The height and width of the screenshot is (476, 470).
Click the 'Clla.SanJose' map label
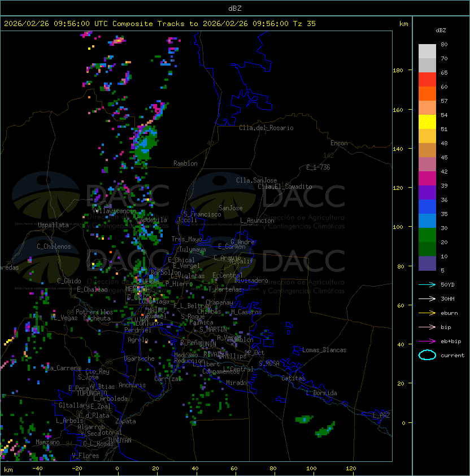pyautogui.click(x=256, y=180)
